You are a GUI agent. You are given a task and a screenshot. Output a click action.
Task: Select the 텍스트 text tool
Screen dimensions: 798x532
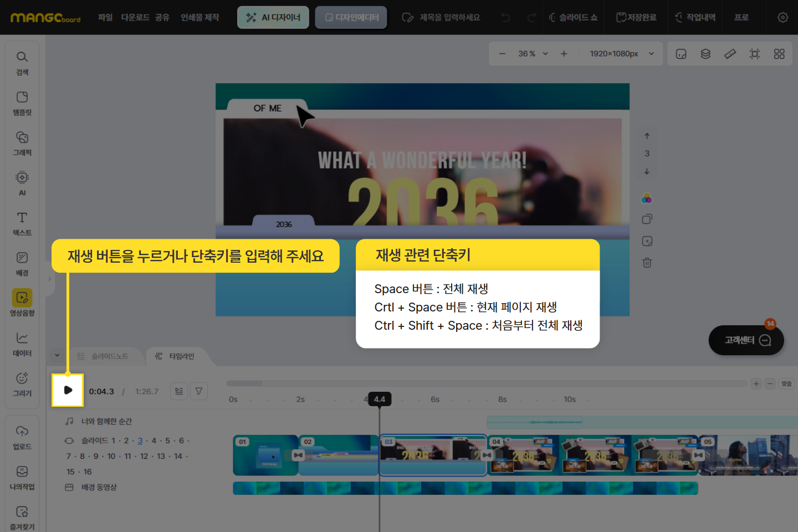[22, 223]
